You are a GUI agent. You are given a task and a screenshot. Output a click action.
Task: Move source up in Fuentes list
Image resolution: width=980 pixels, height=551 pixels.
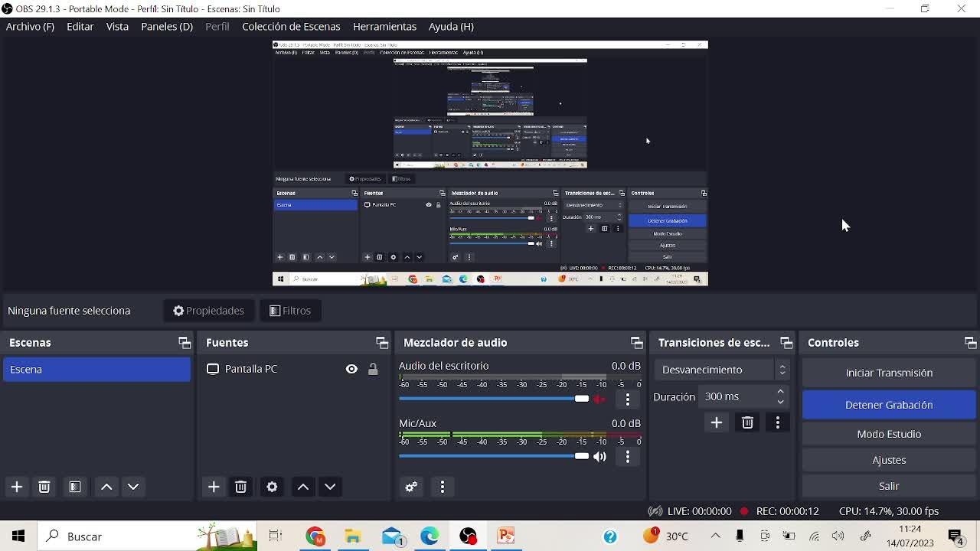click(303, 487)
